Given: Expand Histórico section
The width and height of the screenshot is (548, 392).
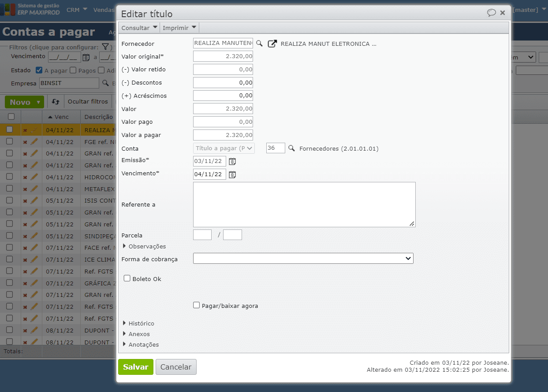Looking at the screenshot, I should point(138,323).
